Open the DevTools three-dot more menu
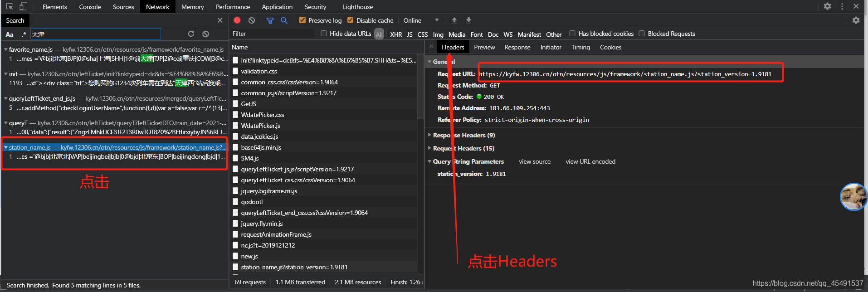Viewport: 868px width, 292px height. (x=842, y=6)
